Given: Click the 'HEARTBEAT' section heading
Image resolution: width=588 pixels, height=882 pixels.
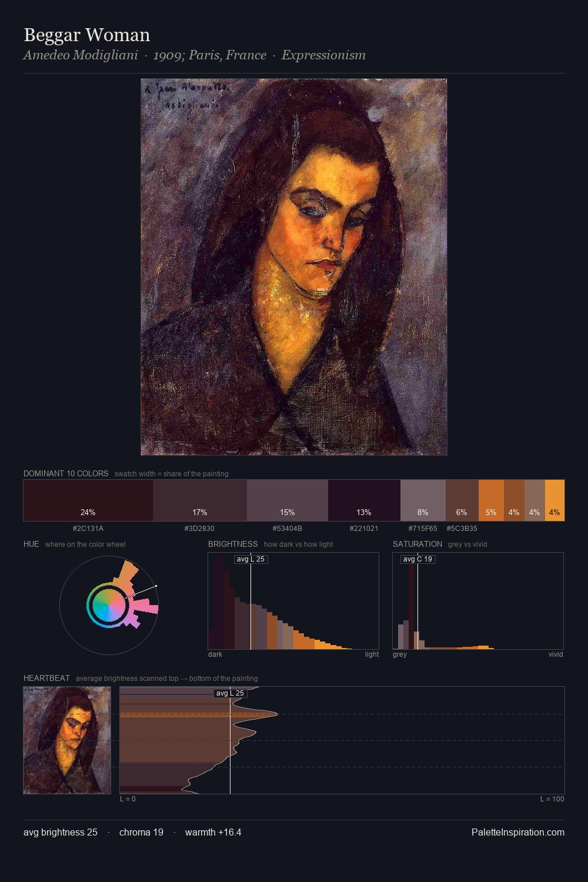Looking at the screenshot, I should click(46, 679).
